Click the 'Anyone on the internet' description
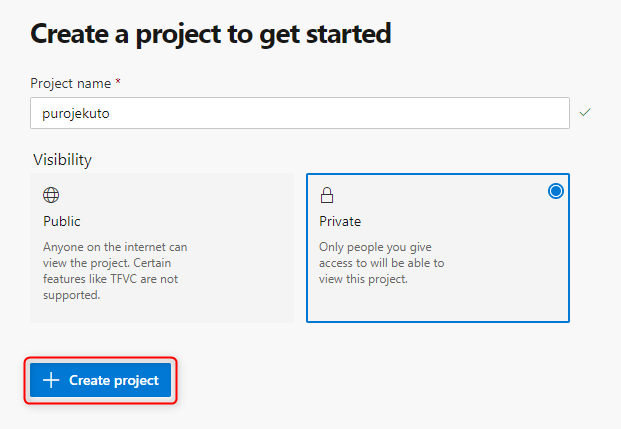Image resolution: width=621 pixels, height=429 pixels. (115, 271)
